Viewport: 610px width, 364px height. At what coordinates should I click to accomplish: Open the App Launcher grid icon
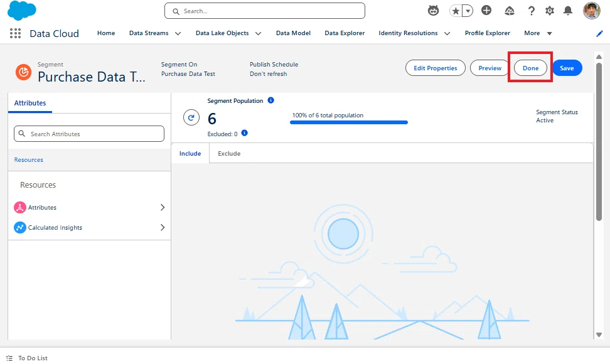pos(15,33)
